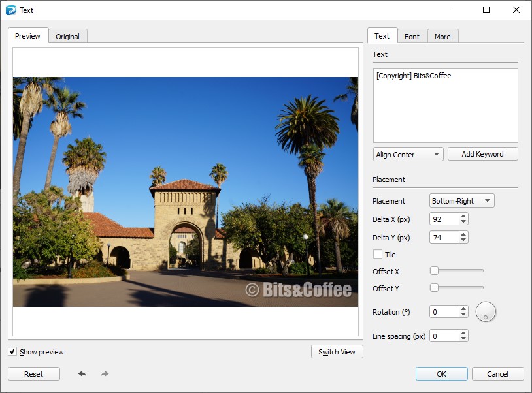
Task: Decrease Delta Y with down arrow
Action: coord(463,240)
